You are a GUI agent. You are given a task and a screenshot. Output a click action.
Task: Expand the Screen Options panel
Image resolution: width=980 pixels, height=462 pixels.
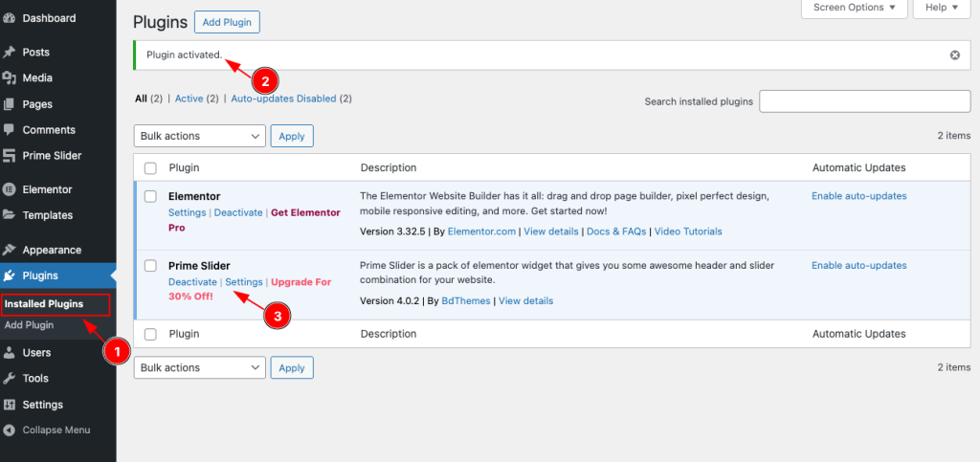(x=854, y=8)
